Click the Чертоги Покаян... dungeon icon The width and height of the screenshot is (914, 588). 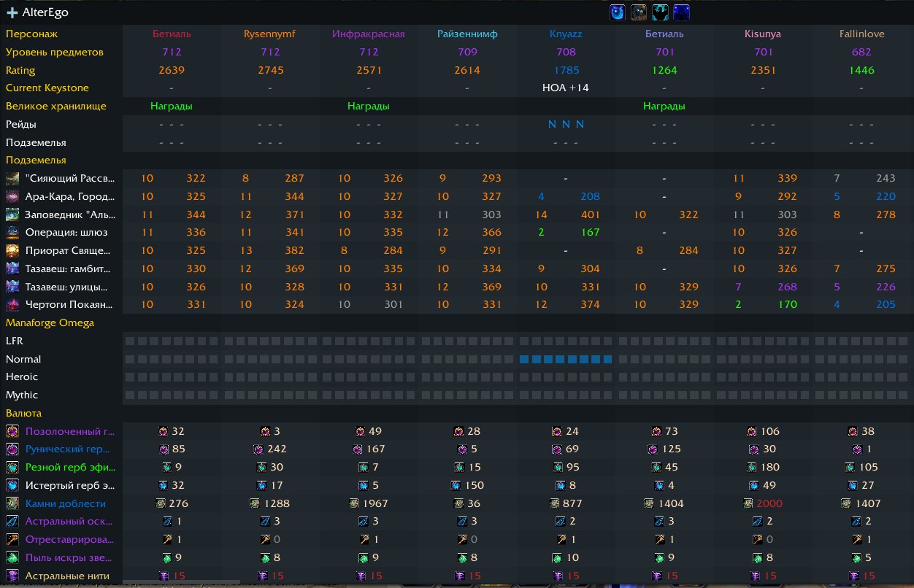click(x=12, y=305)
